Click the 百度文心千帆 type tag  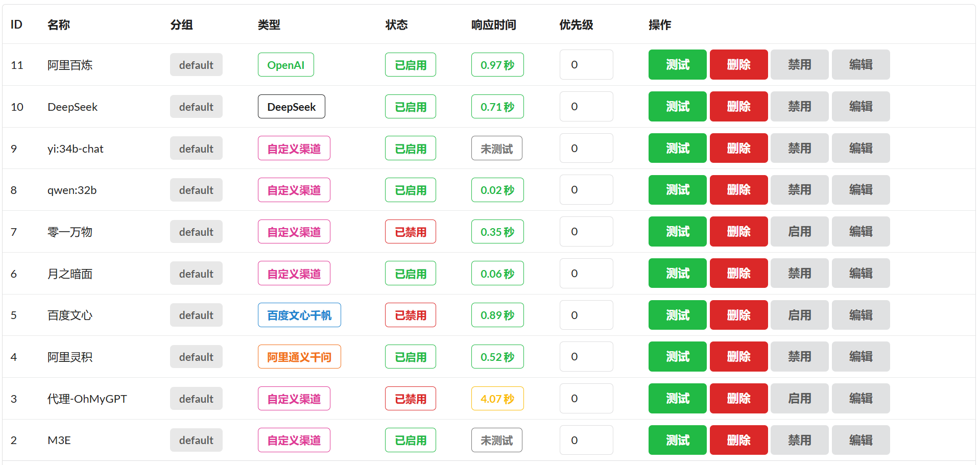click(x=299, y=315)
